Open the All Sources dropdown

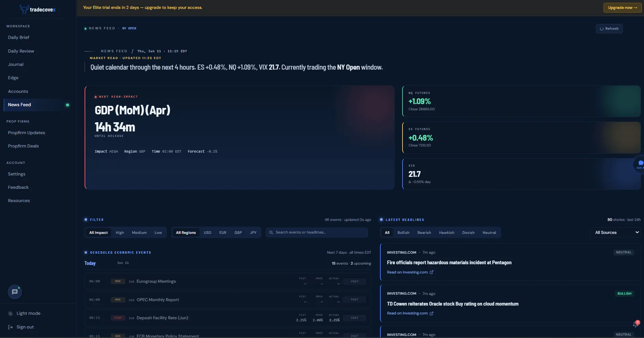[x=615, y=233]
